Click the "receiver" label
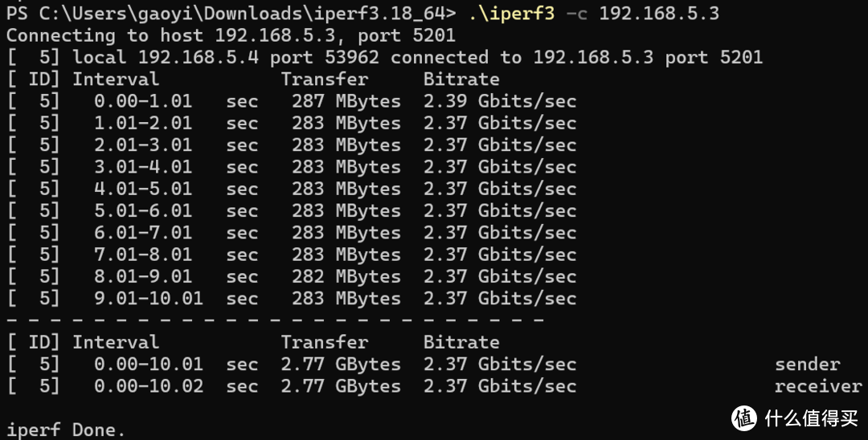Image resolution: width=868 pixels, height=440 pixels. [x=818, y=386]
